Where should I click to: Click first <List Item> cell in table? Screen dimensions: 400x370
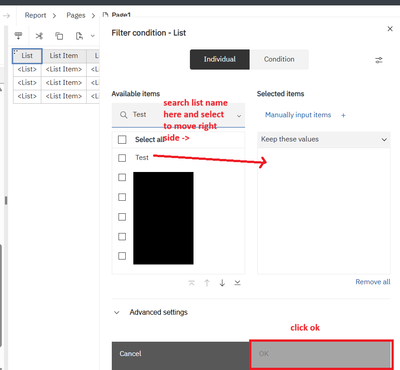pos(64,69)
